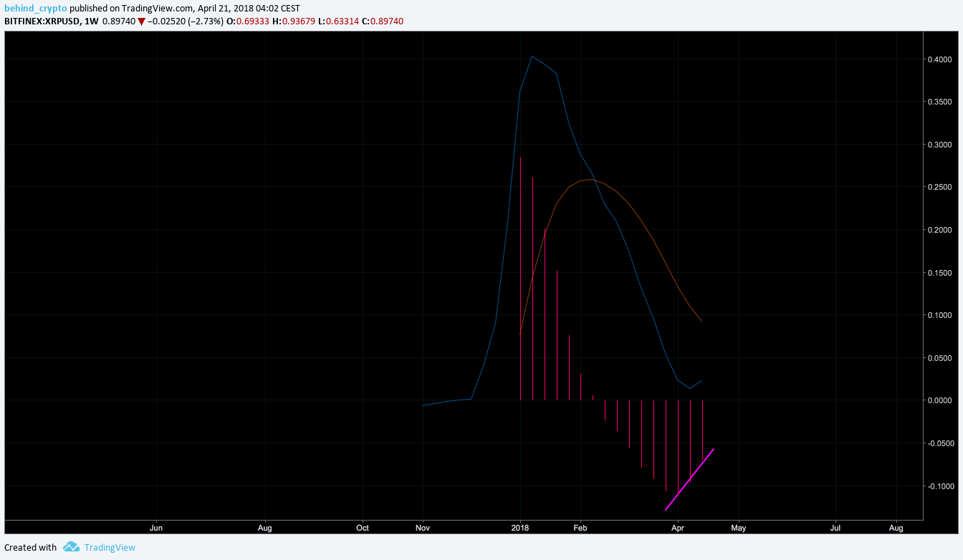Click the May label on time axis
The image size is (963, 560).
pyautogui.click(x=738, y=528)
